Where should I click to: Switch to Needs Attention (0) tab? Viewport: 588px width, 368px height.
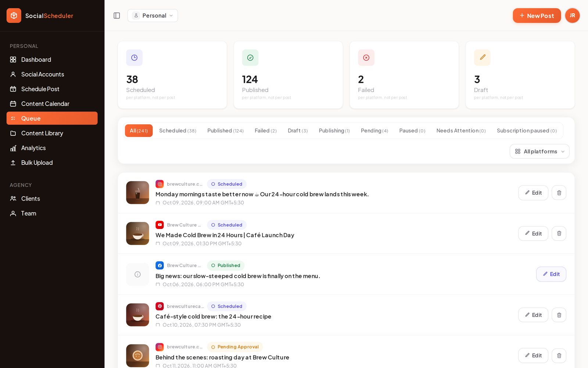[461, 131]
